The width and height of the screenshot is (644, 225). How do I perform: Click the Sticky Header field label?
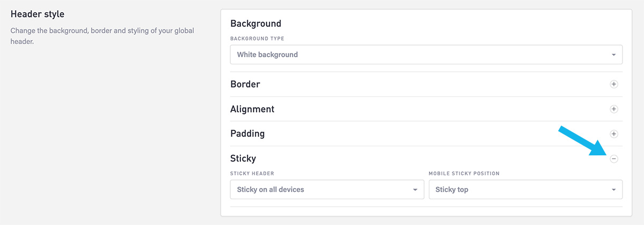coord(252,174)
